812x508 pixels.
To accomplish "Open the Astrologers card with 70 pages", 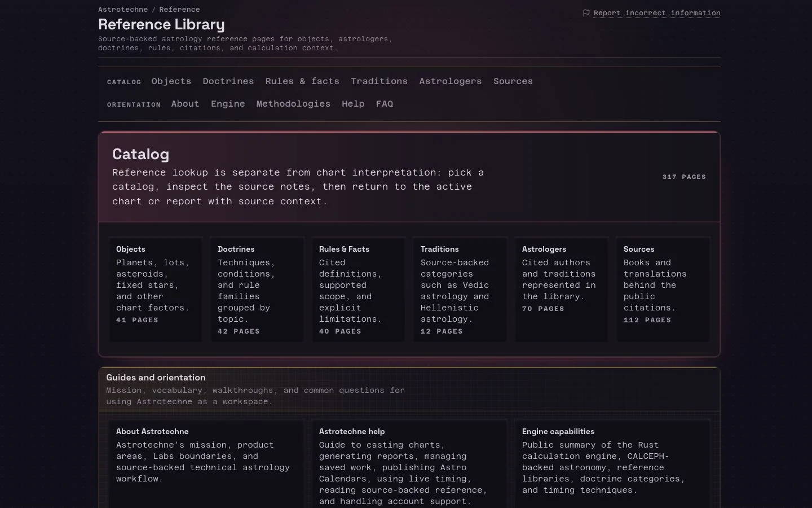I will (562, 290).
